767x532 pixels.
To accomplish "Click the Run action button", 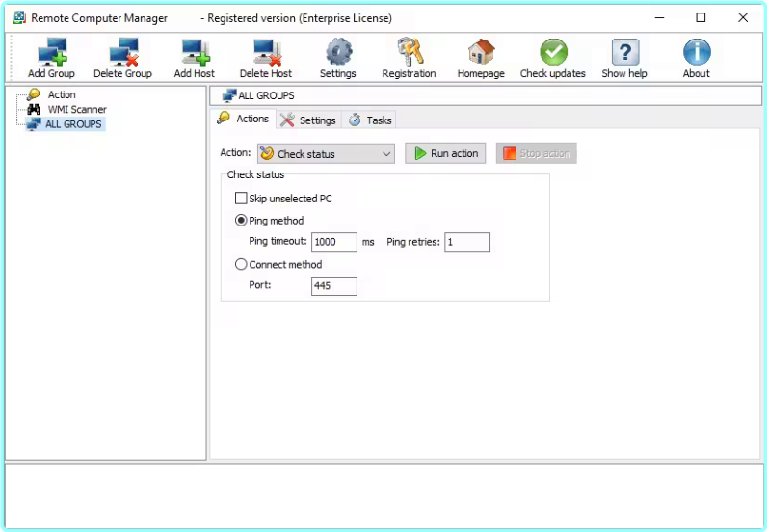I will (445, 153).
